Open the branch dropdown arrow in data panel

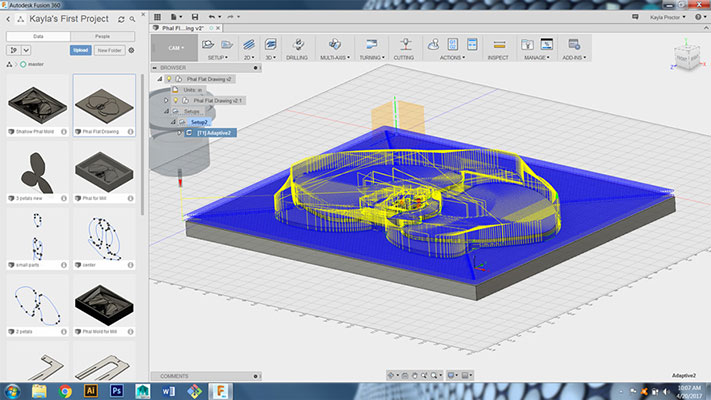(x=26, y=50)
